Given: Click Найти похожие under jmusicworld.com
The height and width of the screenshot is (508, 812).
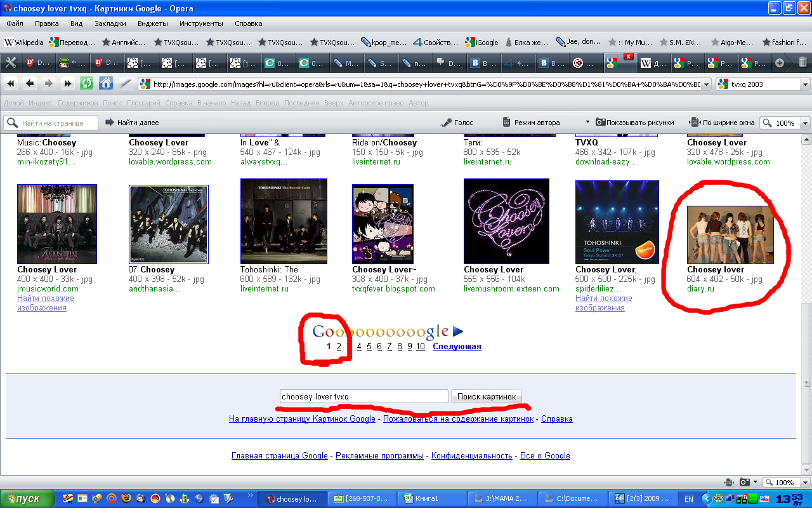Looking at the screenshot, I should [x=46, y=303].
